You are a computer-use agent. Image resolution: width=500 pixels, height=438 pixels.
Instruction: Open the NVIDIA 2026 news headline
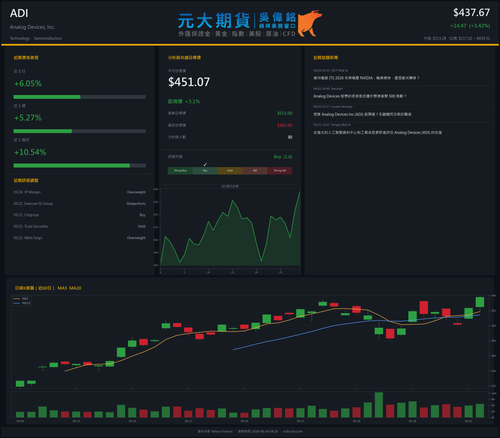pyautogui.click(x=366, y=78)
